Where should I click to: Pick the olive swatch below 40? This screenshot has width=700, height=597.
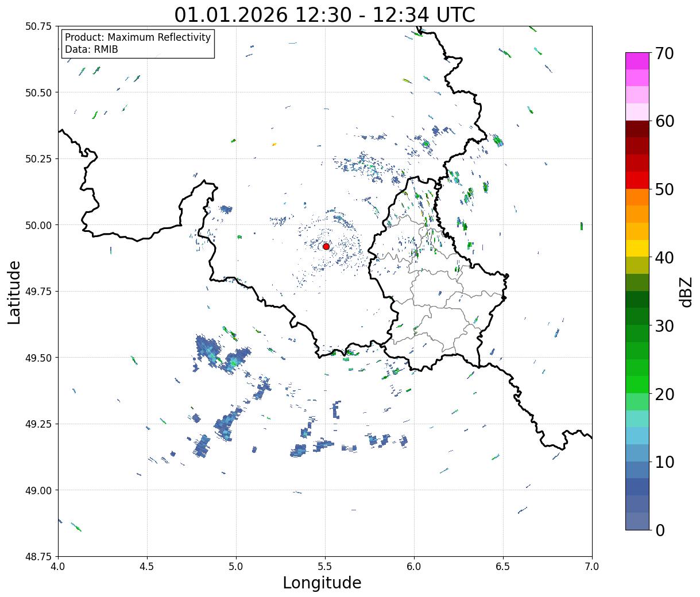click(637, 265)
